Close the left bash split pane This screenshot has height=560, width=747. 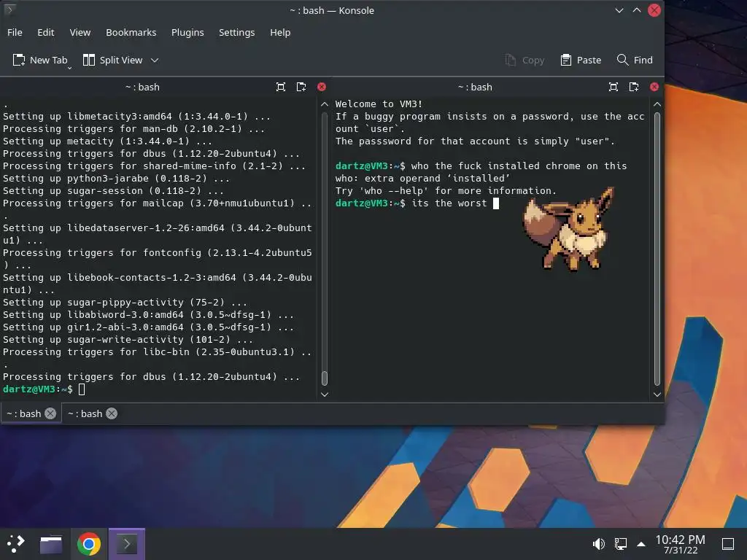click(x=322, y=87)
